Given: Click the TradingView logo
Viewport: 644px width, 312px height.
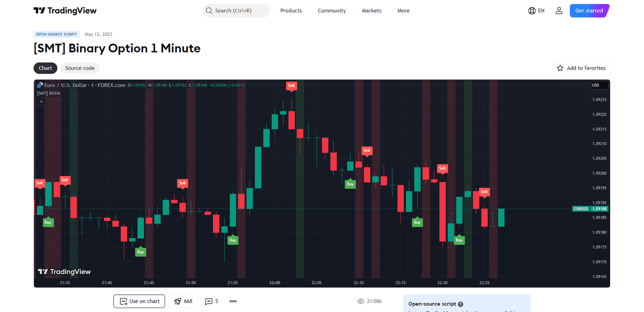Looking at the screenshot, I should pos(65,10).
